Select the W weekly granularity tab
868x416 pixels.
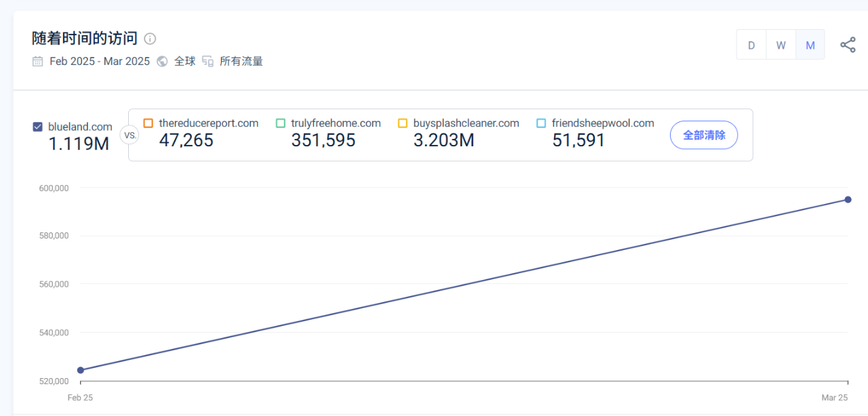click(x=781, y=45)
